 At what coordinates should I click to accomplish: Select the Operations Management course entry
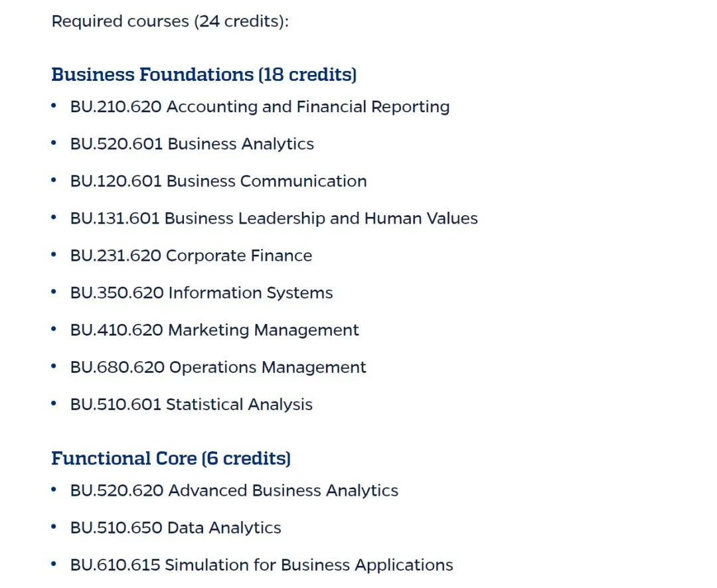(x=218, y=367)
